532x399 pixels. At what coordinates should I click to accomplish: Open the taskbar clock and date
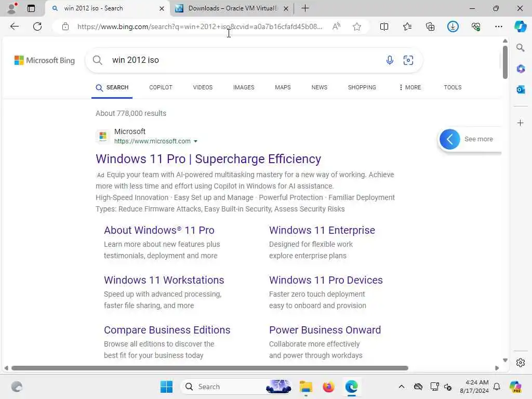474,387
